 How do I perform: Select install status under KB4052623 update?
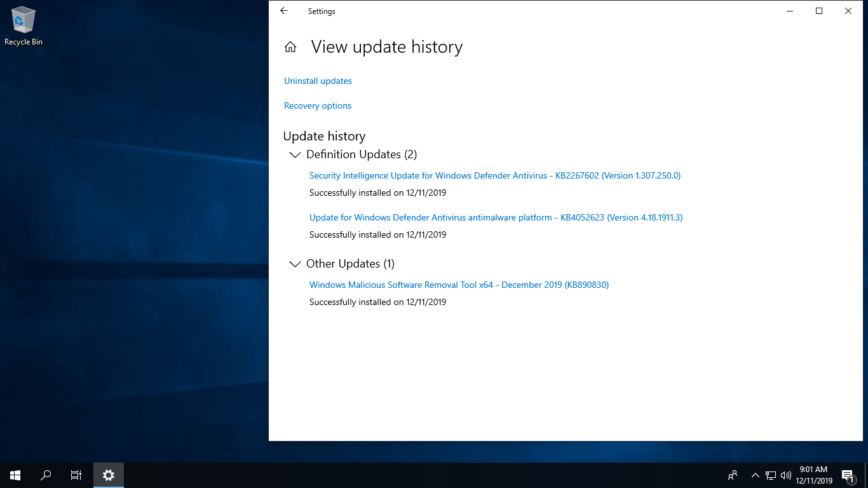tap(377, 234)
